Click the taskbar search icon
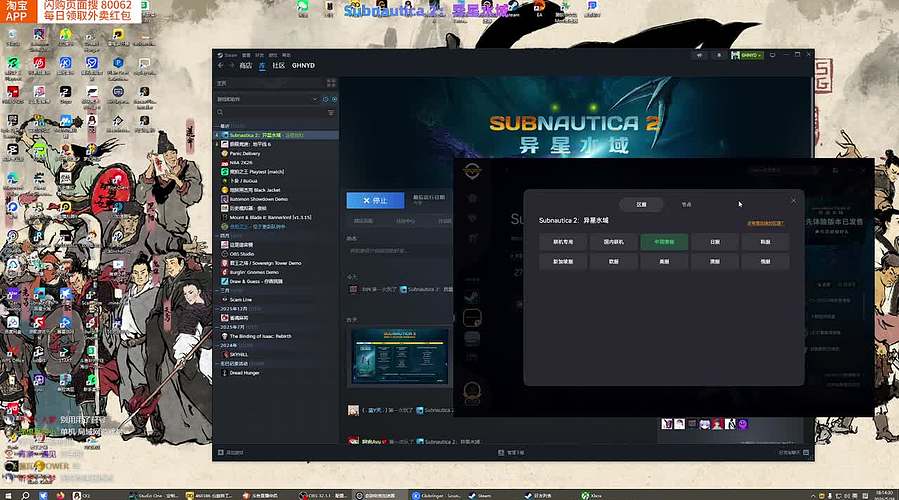This screenshot has width=899, height=500. tap(25, 495)
